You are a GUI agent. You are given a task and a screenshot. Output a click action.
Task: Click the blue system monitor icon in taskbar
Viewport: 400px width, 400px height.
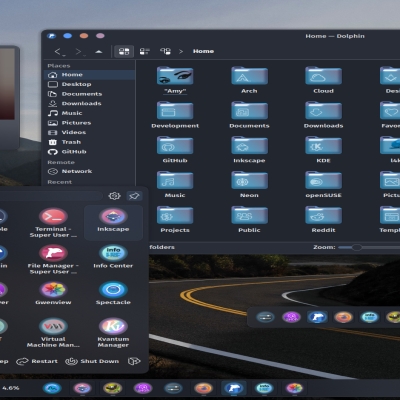click(52, 388)
